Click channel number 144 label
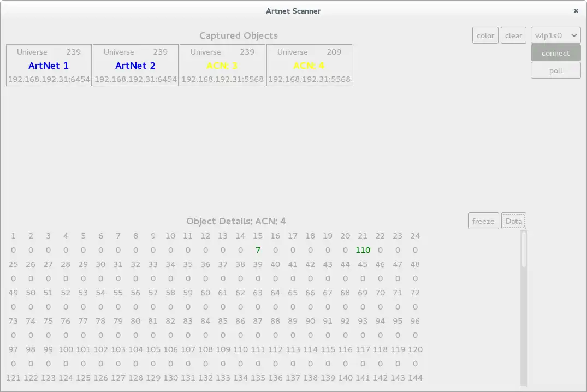587x392 pixels. tap(415, 378)
